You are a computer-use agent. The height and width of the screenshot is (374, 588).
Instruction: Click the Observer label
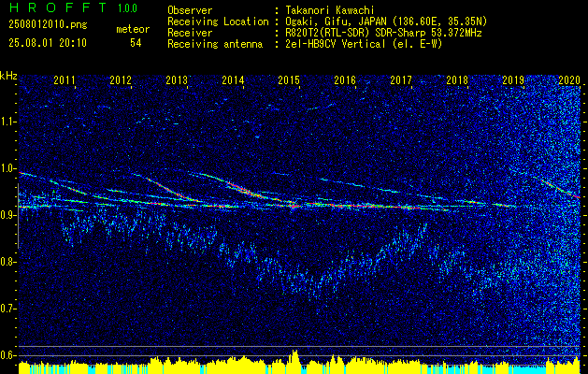[190, 10]
